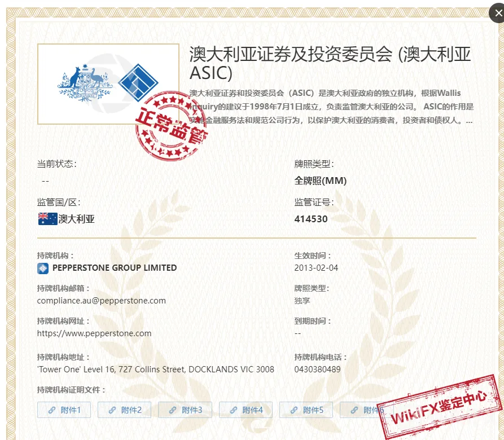Click the effective date 2013-02-04

[316, 268]
